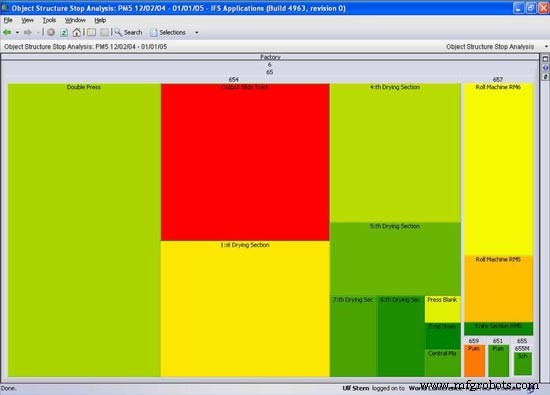Expand the Selections dropdown arrow

(197, 33)
